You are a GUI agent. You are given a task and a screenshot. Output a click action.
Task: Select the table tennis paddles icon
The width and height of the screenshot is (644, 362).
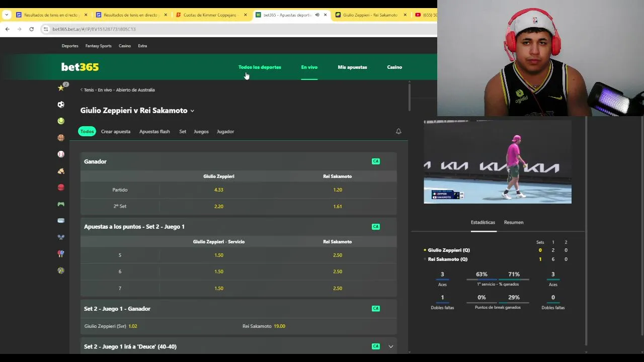[x=61, y=254]
